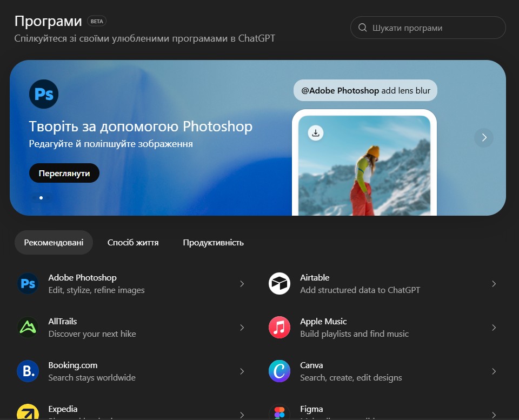The width and height of the screenshot is (519, 420).
Task: Open the Adobe Photoshop app icon in the list
Action: (x=28, y=284)
